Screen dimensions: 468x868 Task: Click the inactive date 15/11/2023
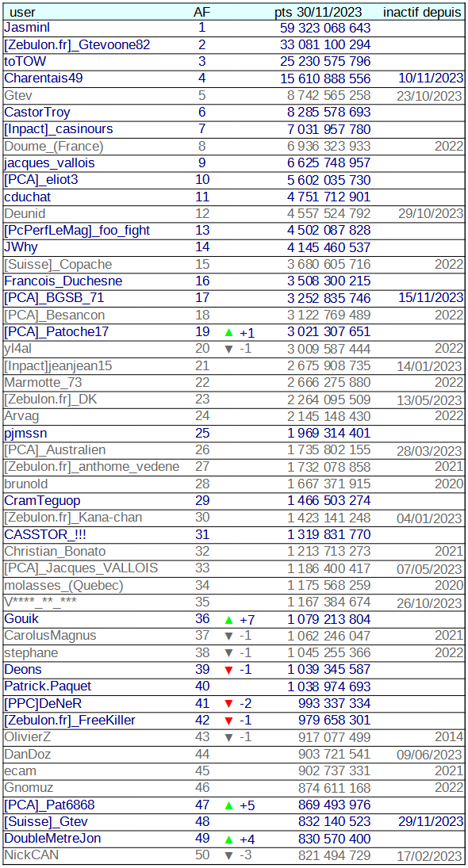pos(431,298)
